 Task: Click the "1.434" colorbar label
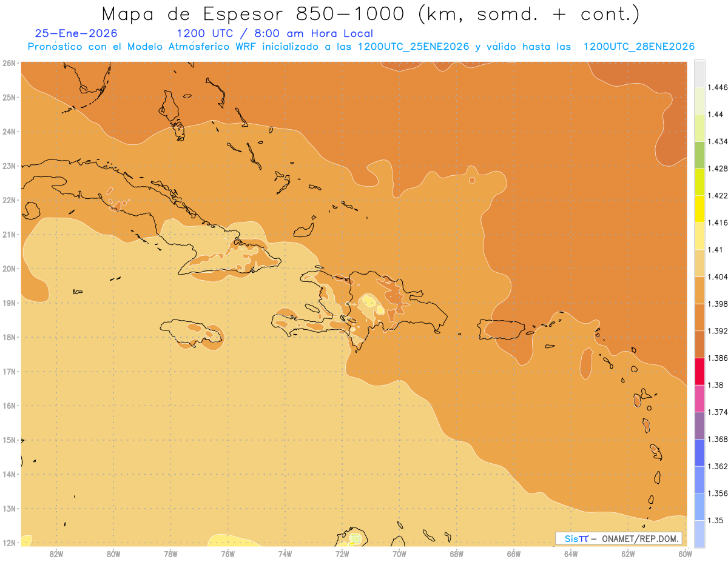[718, 141]
